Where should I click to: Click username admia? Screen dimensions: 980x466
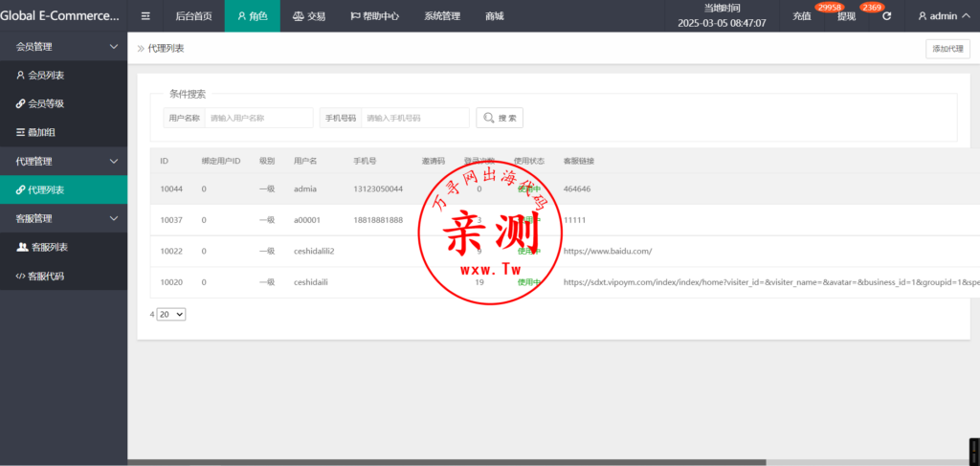(306, 189)
